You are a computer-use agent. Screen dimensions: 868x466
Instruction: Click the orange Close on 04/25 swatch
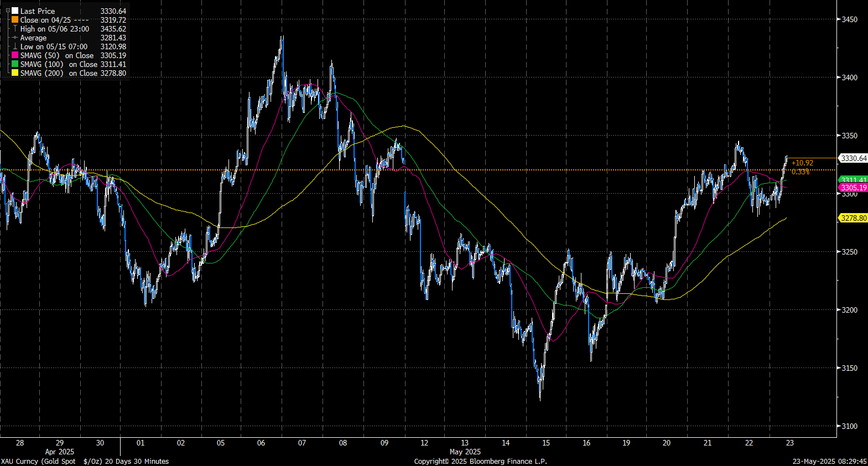click(15, 19)
